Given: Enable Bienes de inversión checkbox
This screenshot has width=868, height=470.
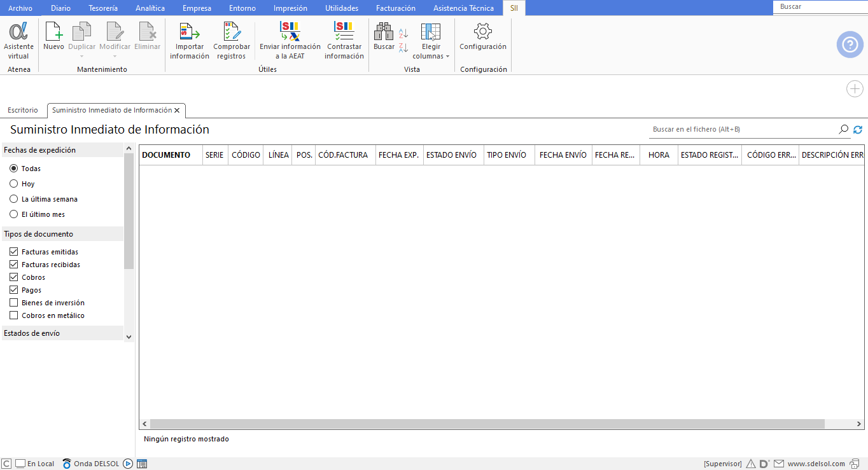Looking at the screenshot, I should coord(14,303).
